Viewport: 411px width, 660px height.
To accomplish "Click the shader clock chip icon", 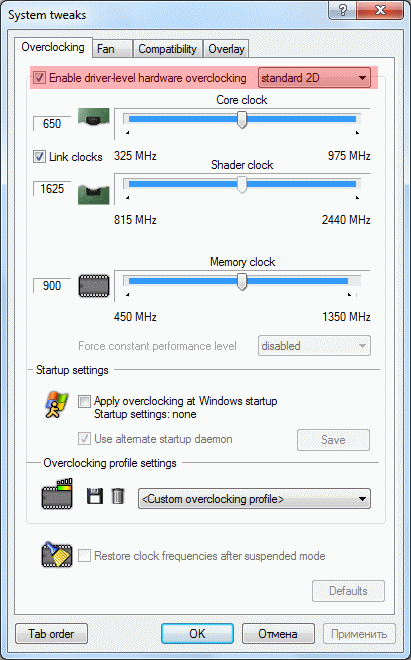I will pyautogui.click(x=93, y=194).
